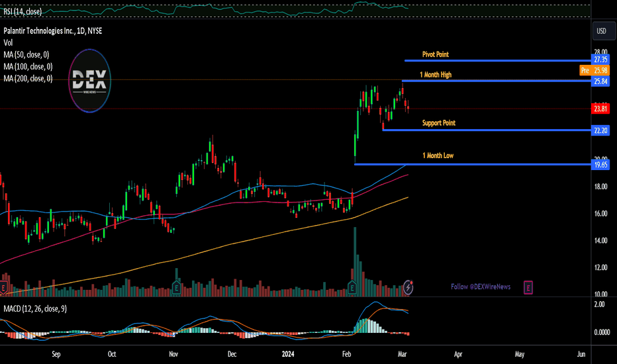617x364 pixels.
Task: Select the 22.20 support price label
Action: [600, 130]
